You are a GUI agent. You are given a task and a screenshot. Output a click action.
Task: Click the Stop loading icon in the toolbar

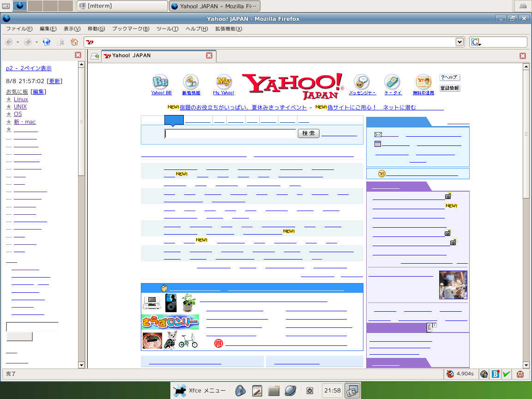[61, 42]
